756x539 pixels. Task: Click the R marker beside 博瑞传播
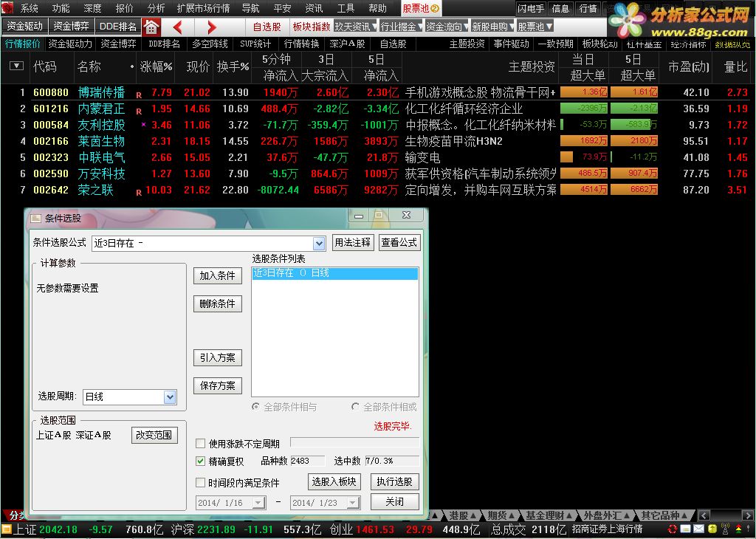click(139, 95)
